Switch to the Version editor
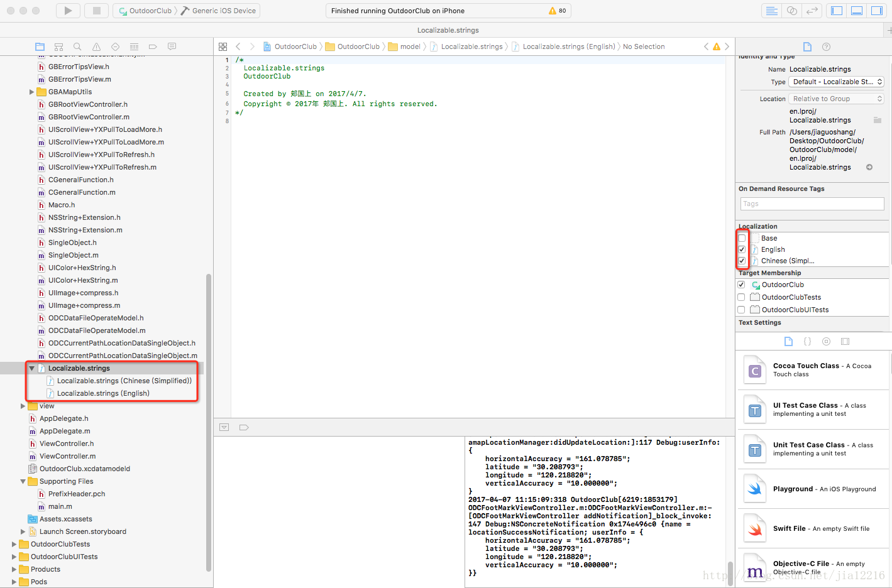This screenshot has width=892, height=588. pos(812,11)
